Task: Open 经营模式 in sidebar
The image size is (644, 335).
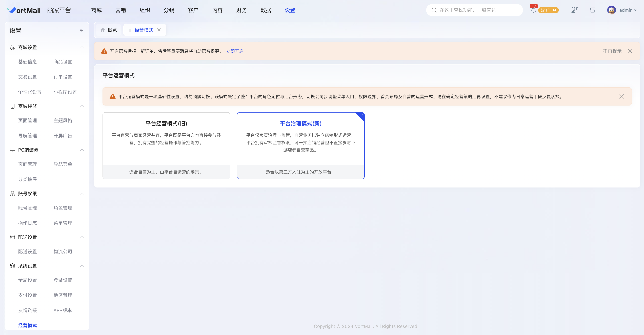Action: (x=28, y=325)
